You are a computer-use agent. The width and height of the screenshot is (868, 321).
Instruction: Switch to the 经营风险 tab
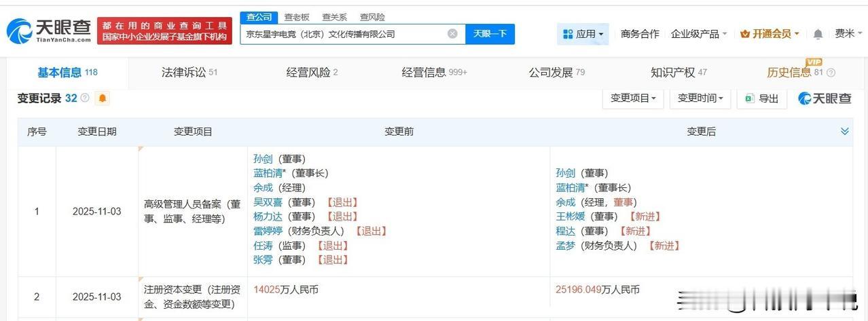click(312, 73)
